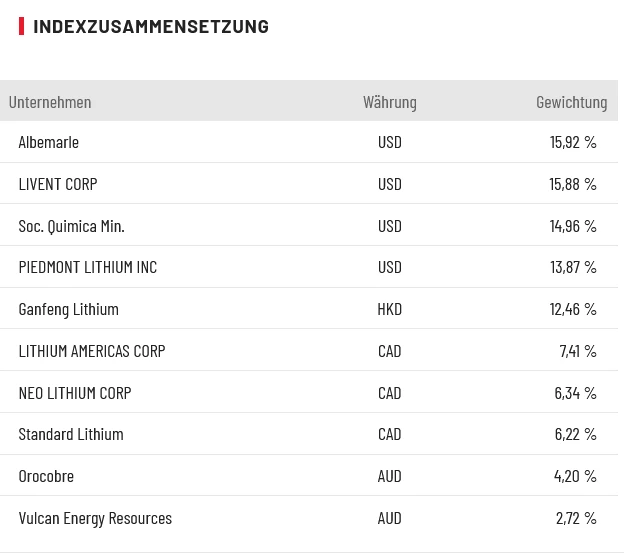Click AUD currency in Orocobre row
This screenshot has height=553, width=624.
click(390, 476)
